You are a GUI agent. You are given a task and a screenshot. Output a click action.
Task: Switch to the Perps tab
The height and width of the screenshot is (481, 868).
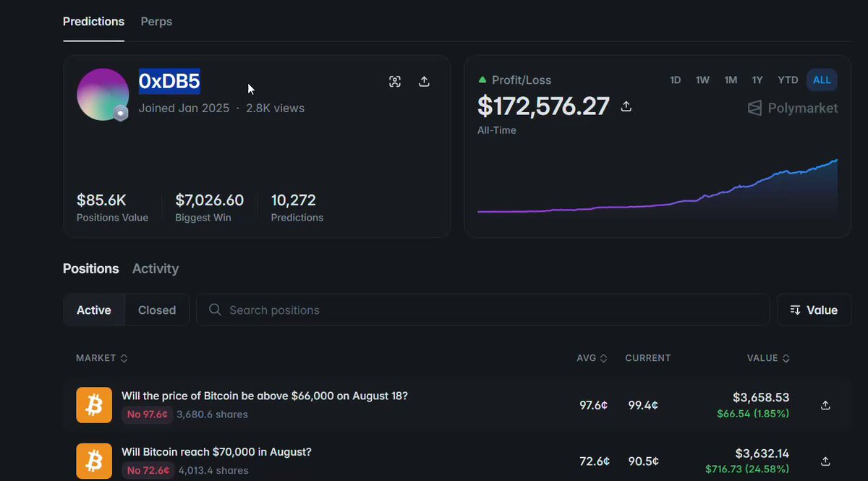pyautogui.click(x=156, y=22)
